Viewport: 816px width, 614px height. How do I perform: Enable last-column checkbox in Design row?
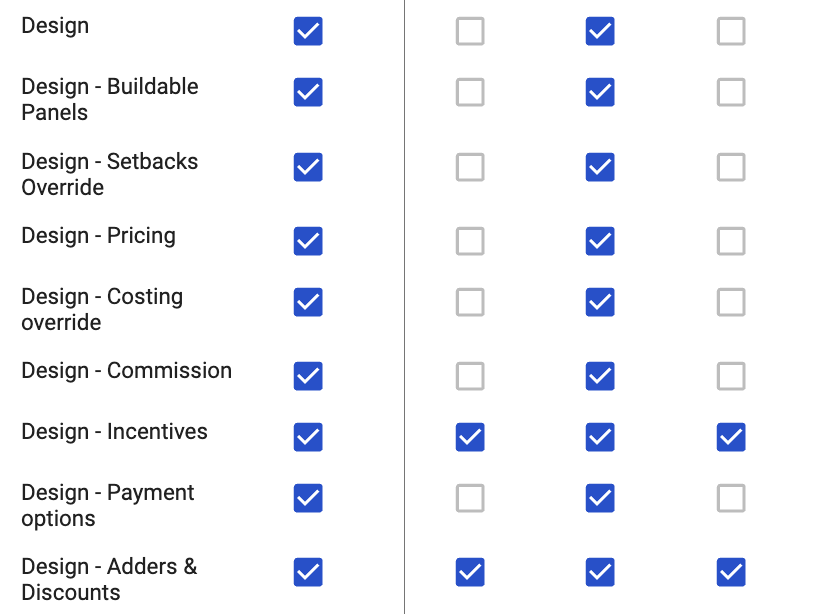(731, 31)
